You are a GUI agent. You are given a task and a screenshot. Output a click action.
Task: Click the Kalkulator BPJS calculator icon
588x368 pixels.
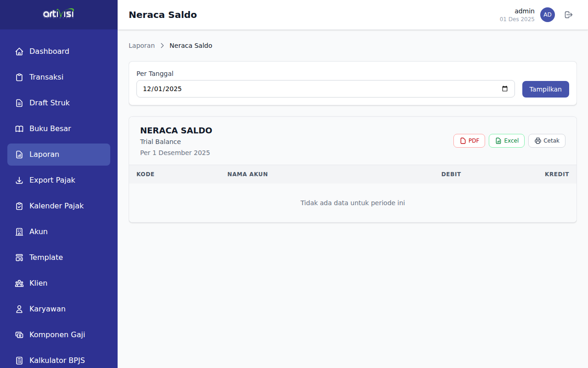pyautogui.click(x=19, y=361)
